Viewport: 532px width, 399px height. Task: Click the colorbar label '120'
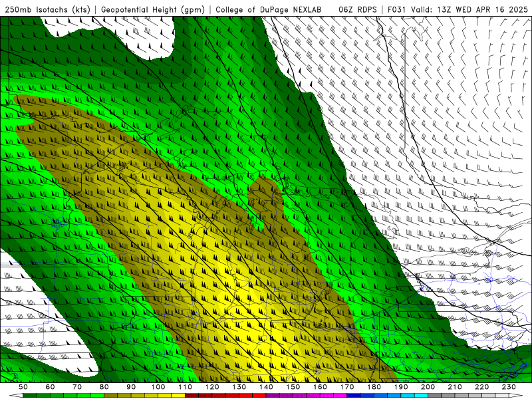click(x=212, y=387)
